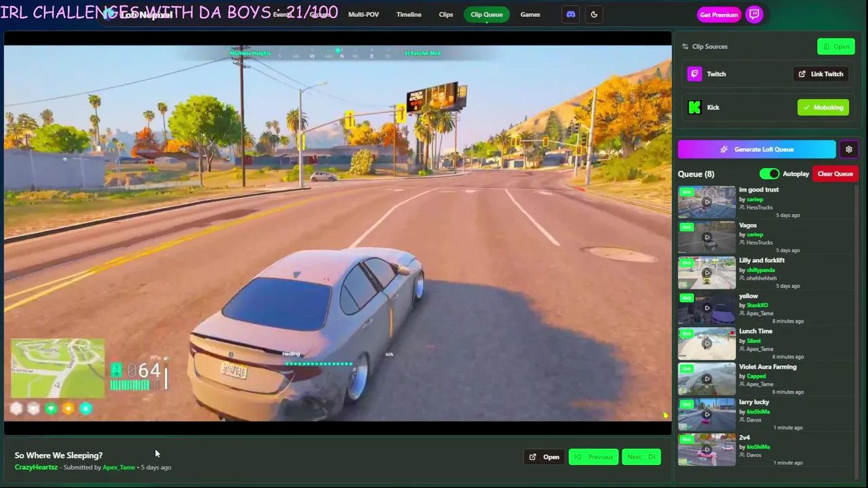The height and width of the screenshot is (488, 868).
Task: Click Generate Lofi Queue button
Action: pyautogui.click(x=757, y=149)
